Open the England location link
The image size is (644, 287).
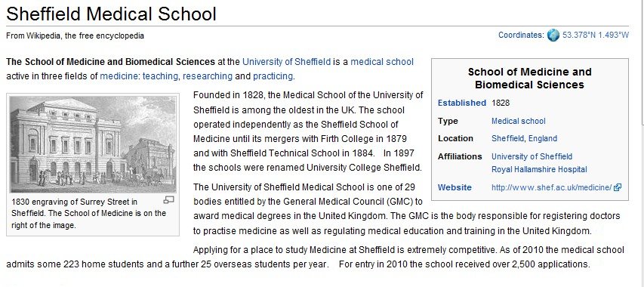[543, 138]
